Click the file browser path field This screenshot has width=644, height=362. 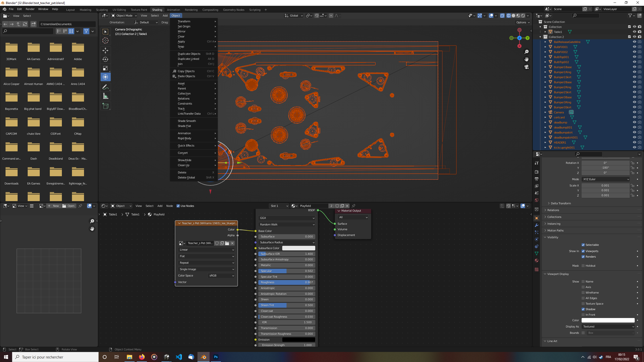coord(67,24)
